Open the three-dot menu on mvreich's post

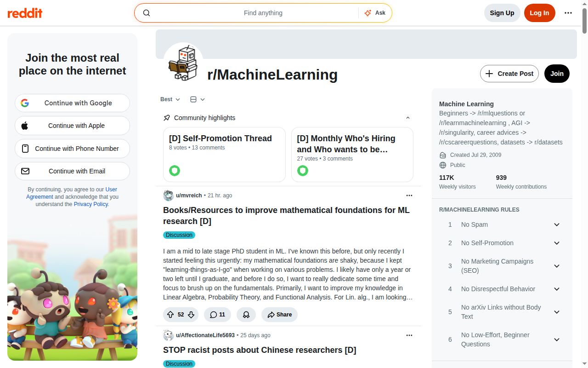pos(409,195)
